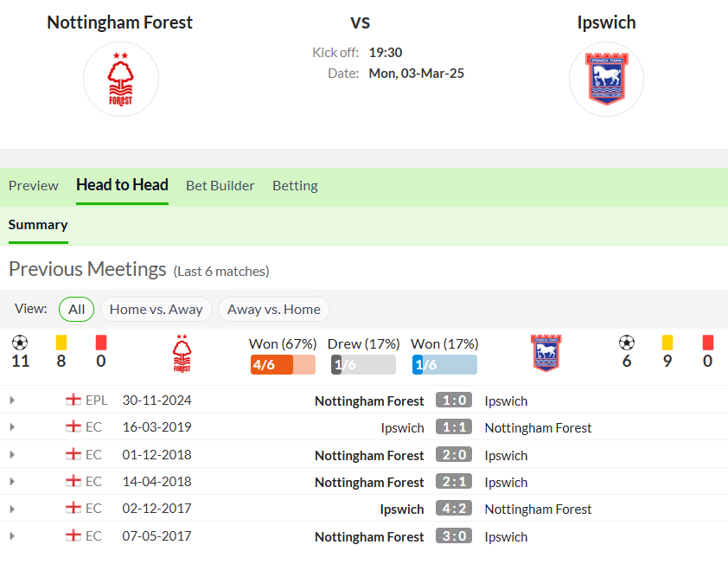Viewport: 728px width, 564px height.
Task: Click the Ipswich Town crest in header
Action: pos(606,79)
